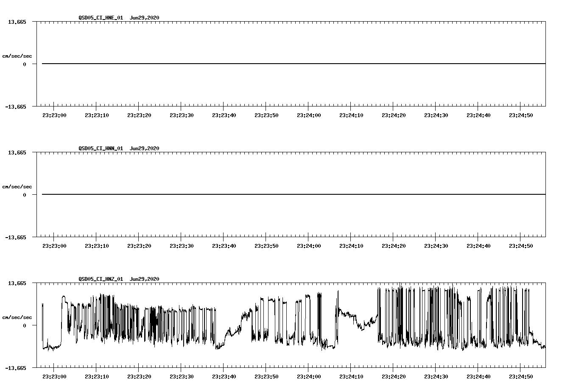Select 23:24:40 time label under HNN plot
The image size is (576, 392).
pos(478,246)
